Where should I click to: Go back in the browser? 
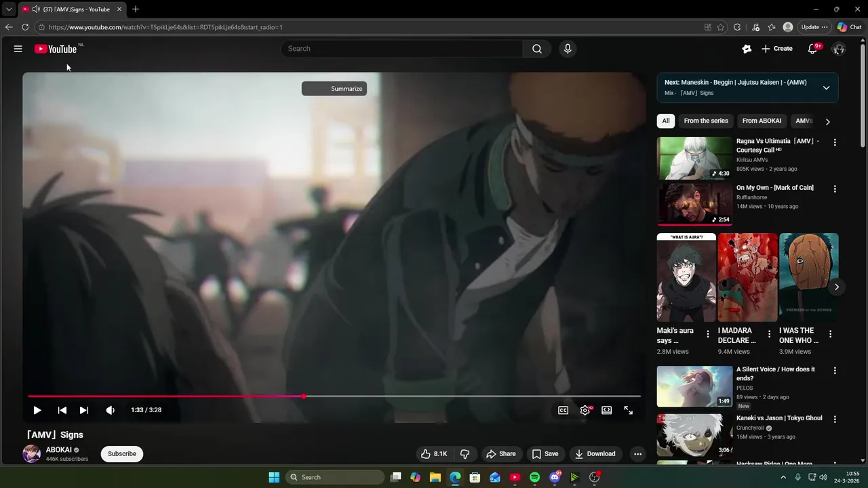(9, 27)
